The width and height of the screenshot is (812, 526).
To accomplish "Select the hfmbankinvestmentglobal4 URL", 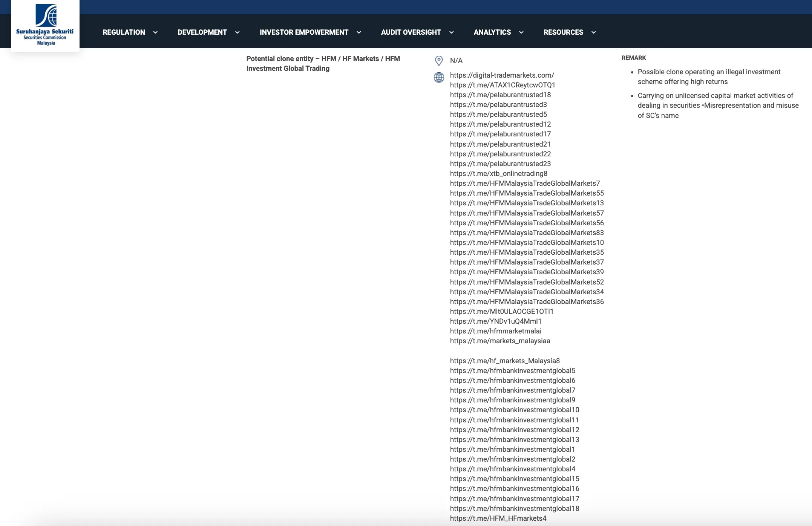I will pos(513,469).
